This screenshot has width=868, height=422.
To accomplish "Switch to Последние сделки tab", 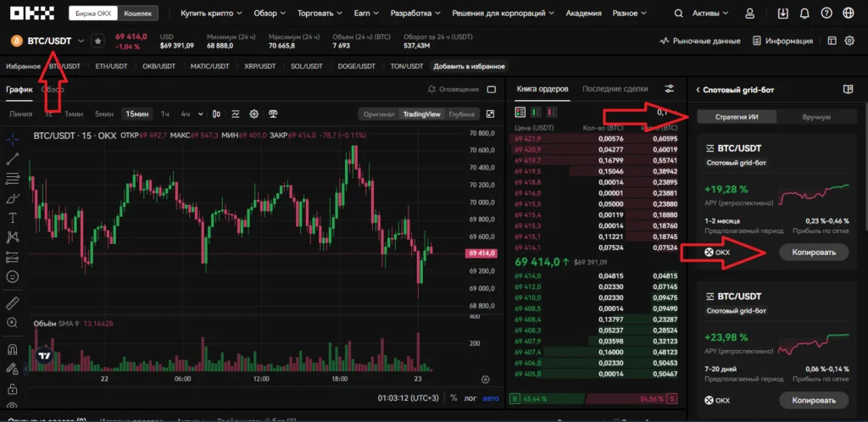I will [x=615, y=89].
